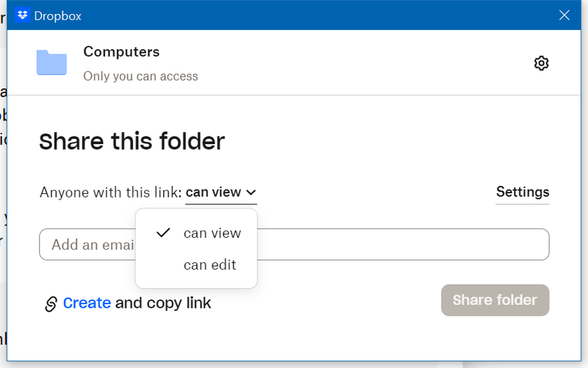Collapse the permission dropdown using its chevron
Viewport: 588px width, 368px height.
click(251, 192)
